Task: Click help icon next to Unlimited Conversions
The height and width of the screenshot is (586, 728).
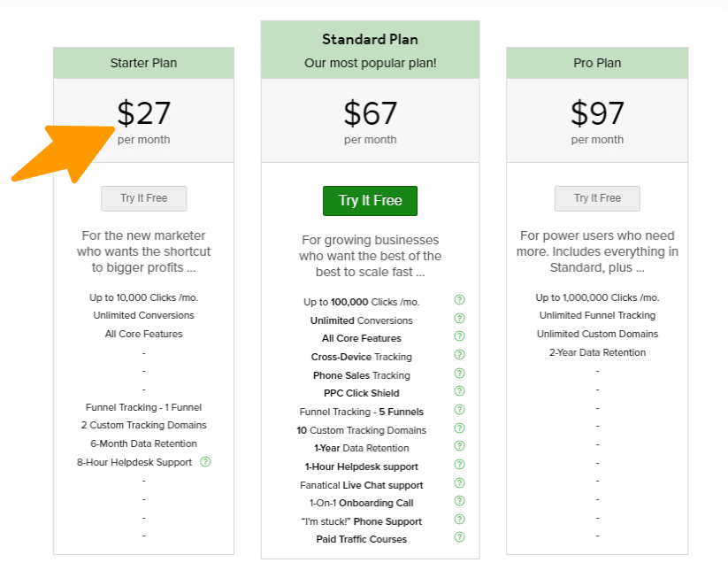Action: tap(459, 320)
